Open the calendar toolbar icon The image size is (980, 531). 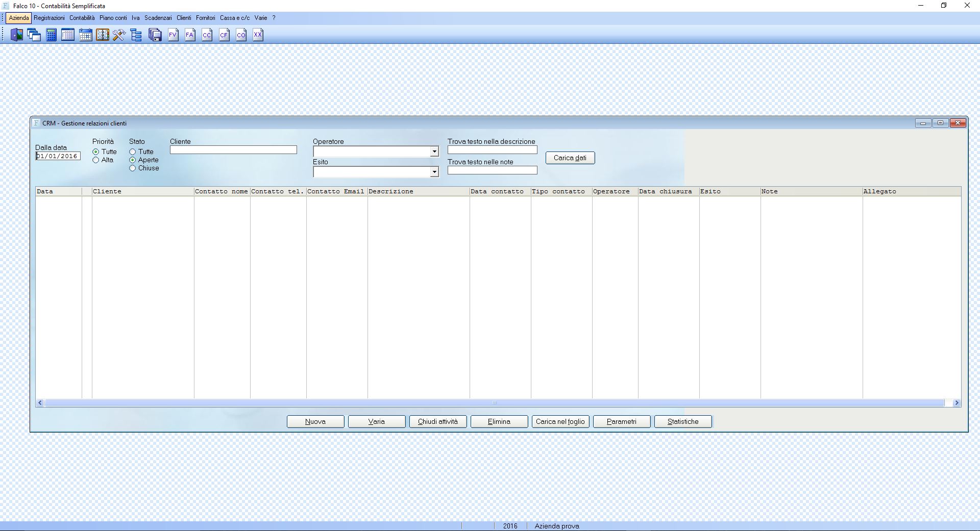tap(85, 35)
